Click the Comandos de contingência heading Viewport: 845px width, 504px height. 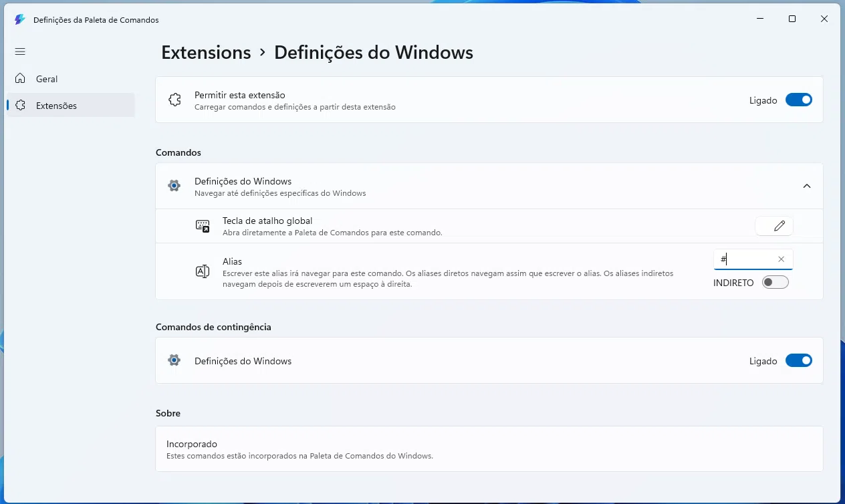(x=213, y=327)
